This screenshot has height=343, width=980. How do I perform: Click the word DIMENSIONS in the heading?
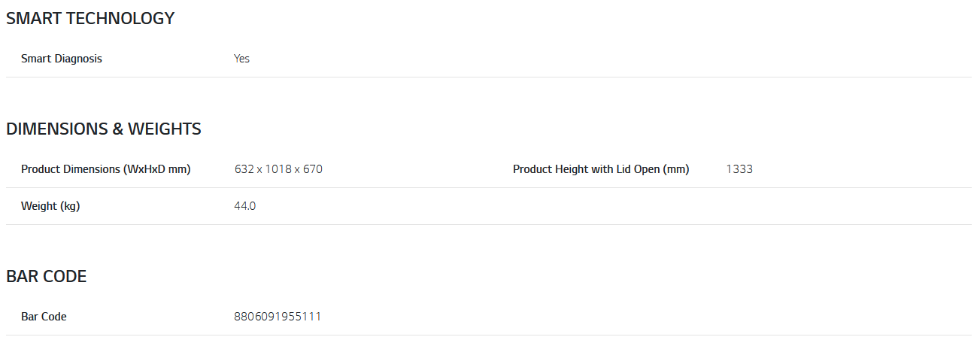coord(57,129)
